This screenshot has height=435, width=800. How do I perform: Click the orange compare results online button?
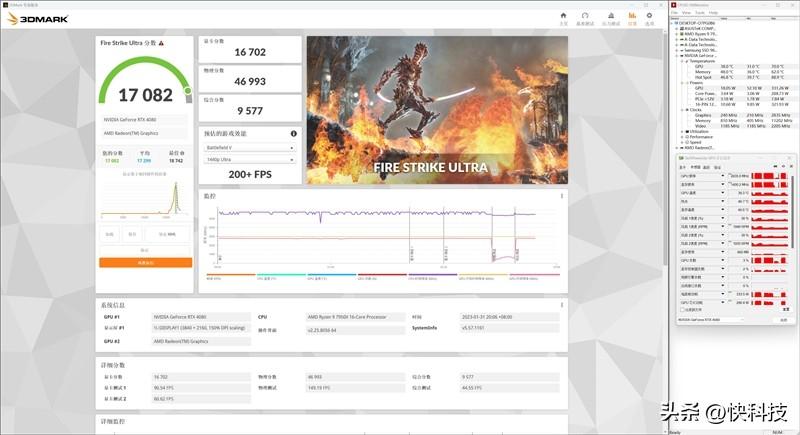(x=145, y=262)
